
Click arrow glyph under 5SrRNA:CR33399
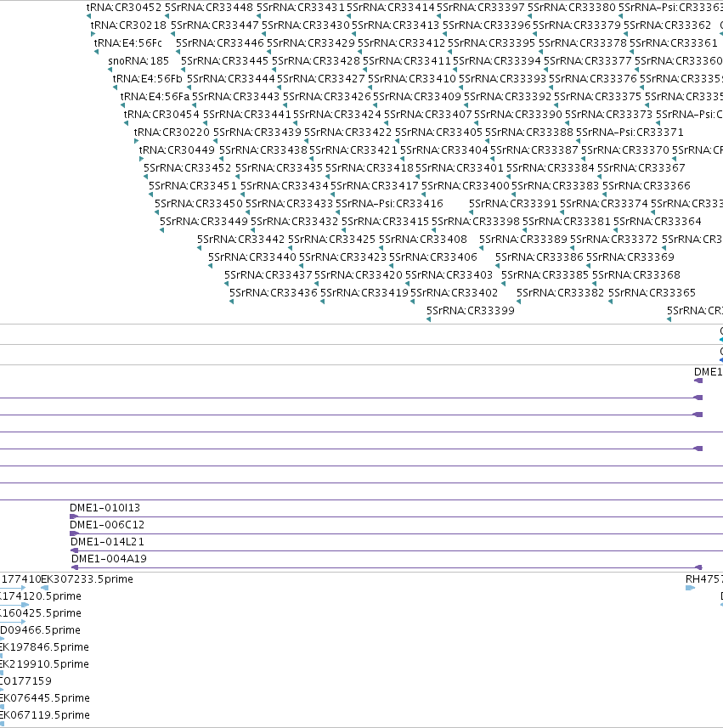[428, 319]
